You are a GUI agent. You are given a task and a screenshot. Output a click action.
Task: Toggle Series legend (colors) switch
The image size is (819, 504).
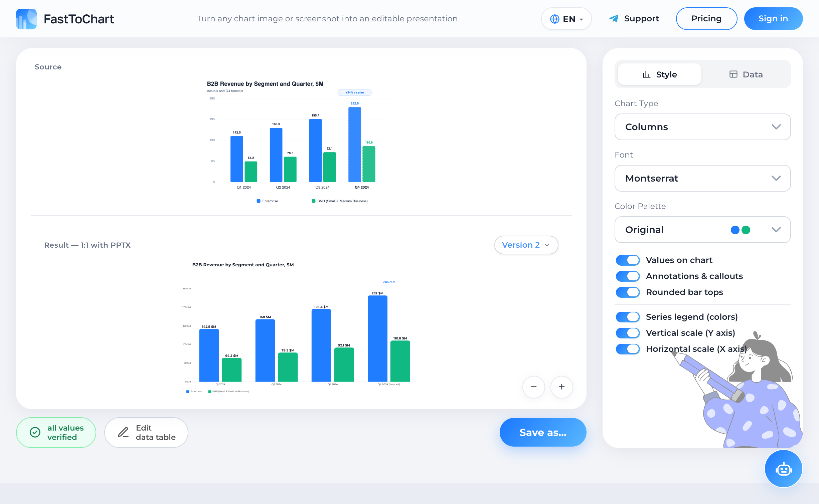click(628, 317)
